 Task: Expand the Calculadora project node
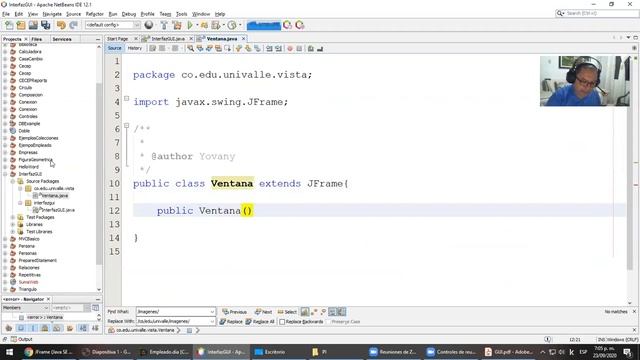5,52
